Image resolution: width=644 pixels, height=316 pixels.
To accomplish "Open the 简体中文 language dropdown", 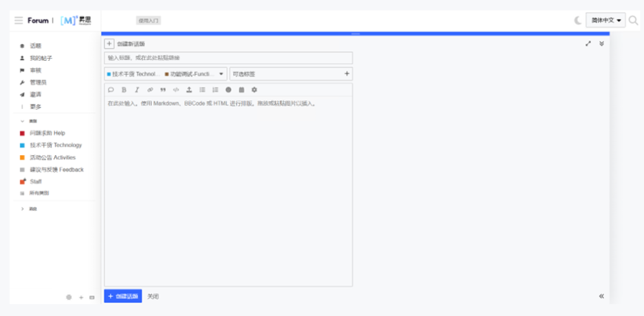I will 606,20.
